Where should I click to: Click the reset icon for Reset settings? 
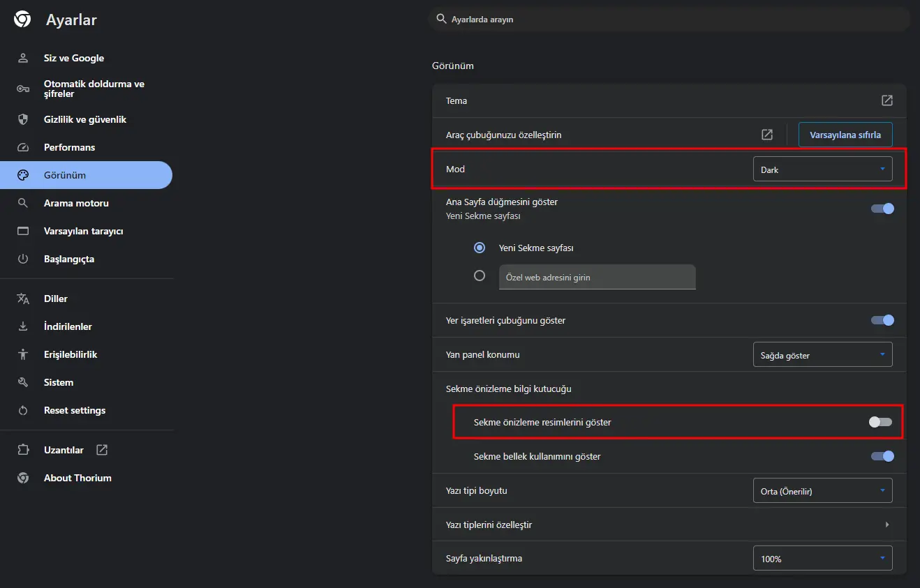(x=23, y=410)
